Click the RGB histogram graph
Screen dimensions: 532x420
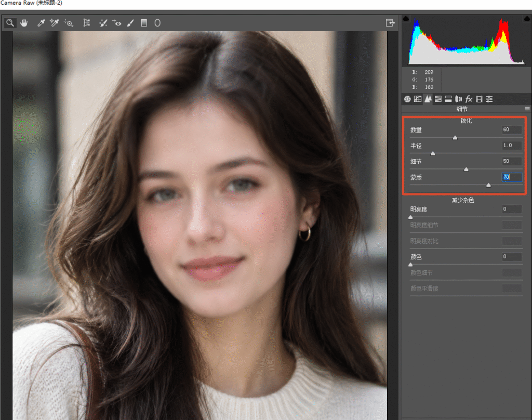pos(467,41)
